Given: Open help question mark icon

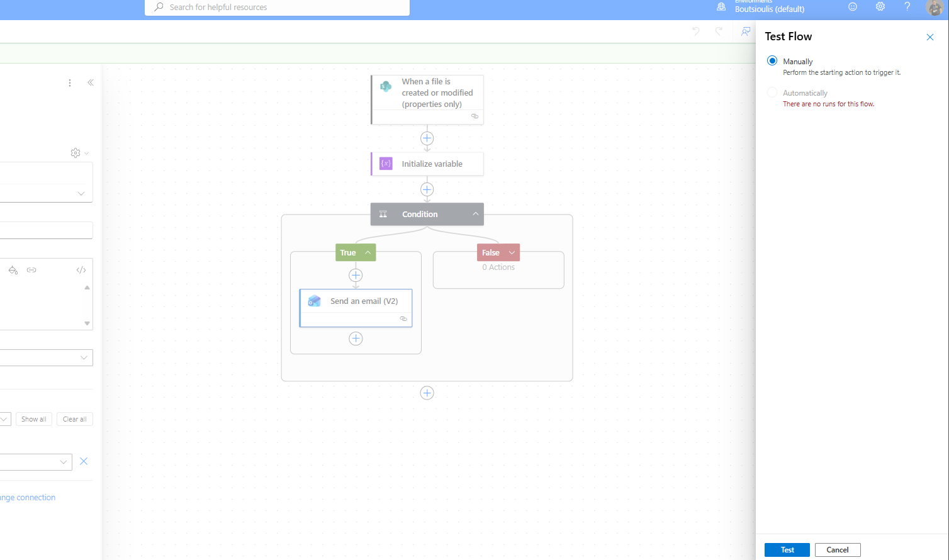Looking at the screenshot, I should coord(907,7).
